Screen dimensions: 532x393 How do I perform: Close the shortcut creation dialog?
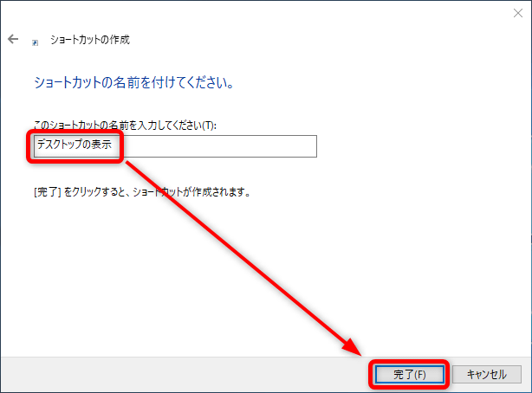click(518, 13)
